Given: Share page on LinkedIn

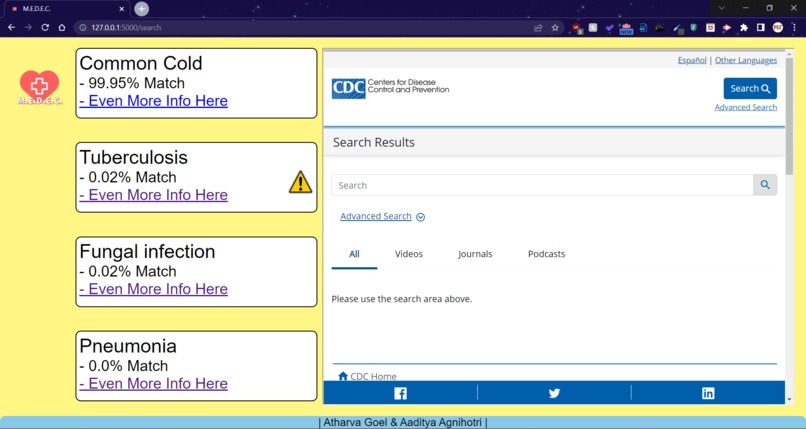Looking at the screenshot, I should [x=708, y=394].
